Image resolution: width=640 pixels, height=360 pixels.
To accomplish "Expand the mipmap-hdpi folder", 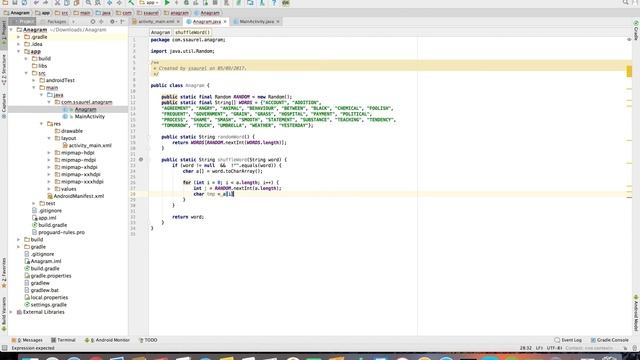I will point(49,153).
